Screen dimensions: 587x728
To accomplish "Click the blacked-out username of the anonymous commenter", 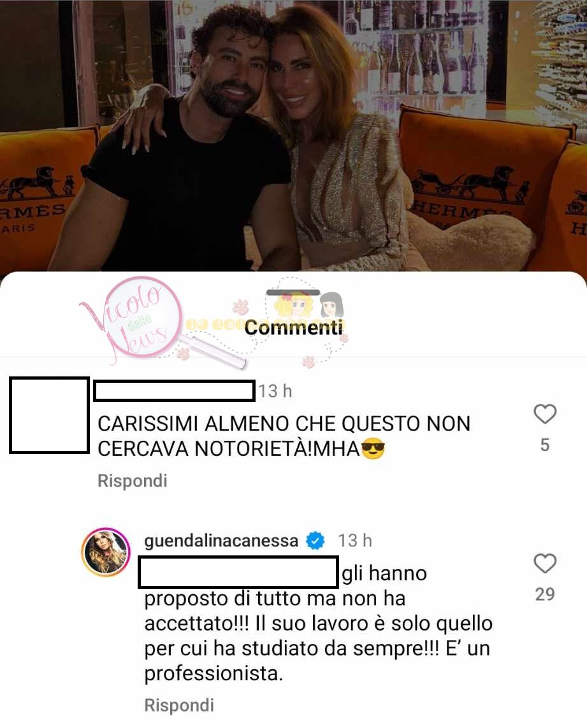I will (x=174, y=391).
